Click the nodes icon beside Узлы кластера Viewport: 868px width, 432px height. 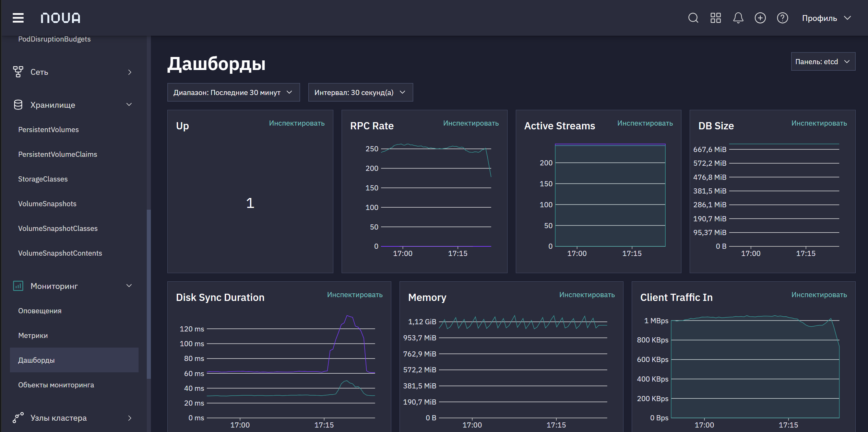(18, 418)
